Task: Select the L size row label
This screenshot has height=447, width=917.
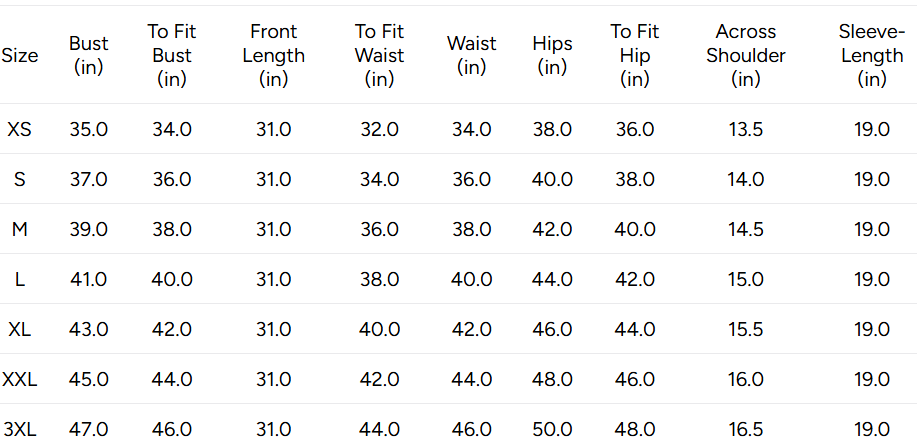Action: [x=20, y=280]
